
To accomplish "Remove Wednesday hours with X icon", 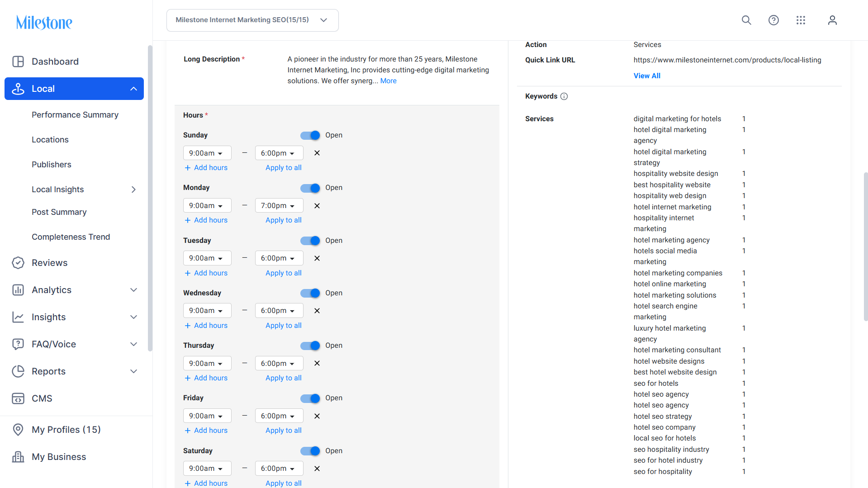I will pos(317,311).
